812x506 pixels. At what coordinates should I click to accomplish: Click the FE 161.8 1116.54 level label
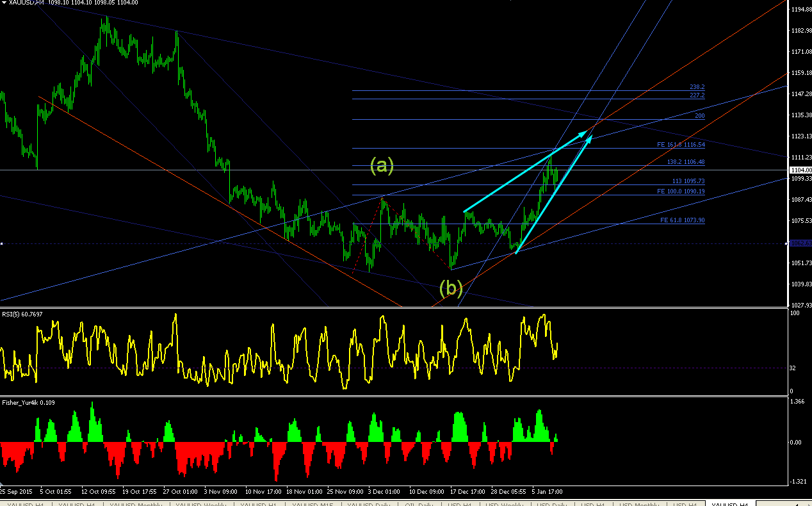click(680, 145)
